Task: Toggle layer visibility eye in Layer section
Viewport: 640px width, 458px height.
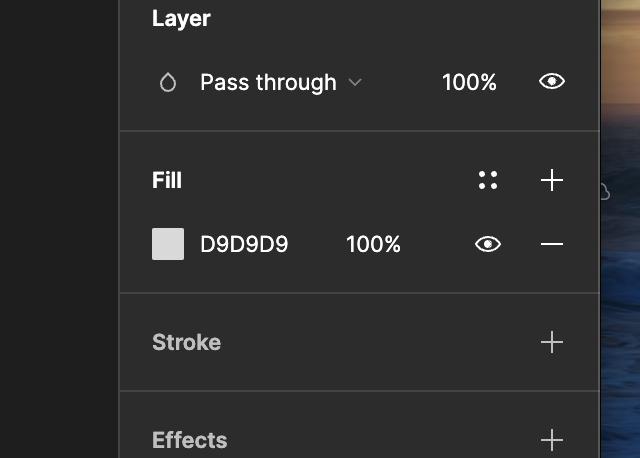Action: tap(551, 82)
